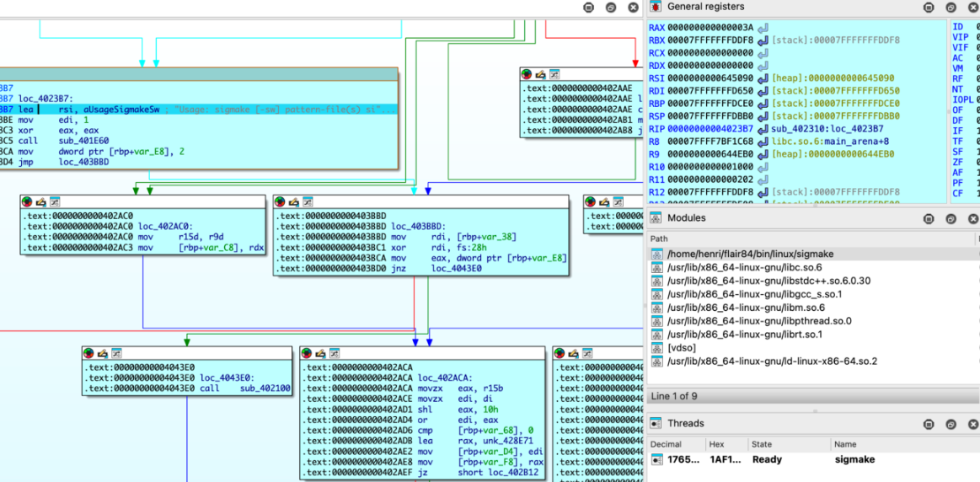Click jump arrow beside RSI register value
980x482 pixels.
[x=763, y=78]
